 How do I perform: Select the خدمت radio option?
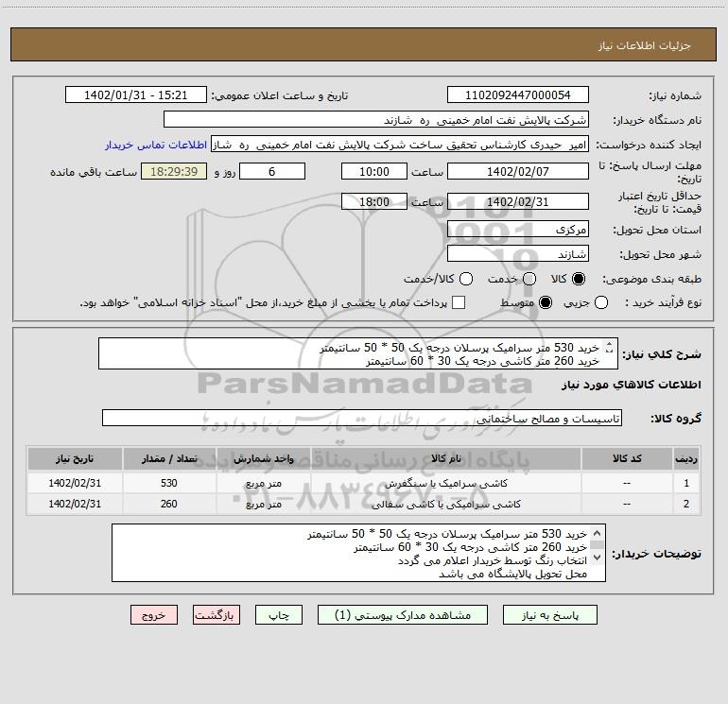click(529, 279)
